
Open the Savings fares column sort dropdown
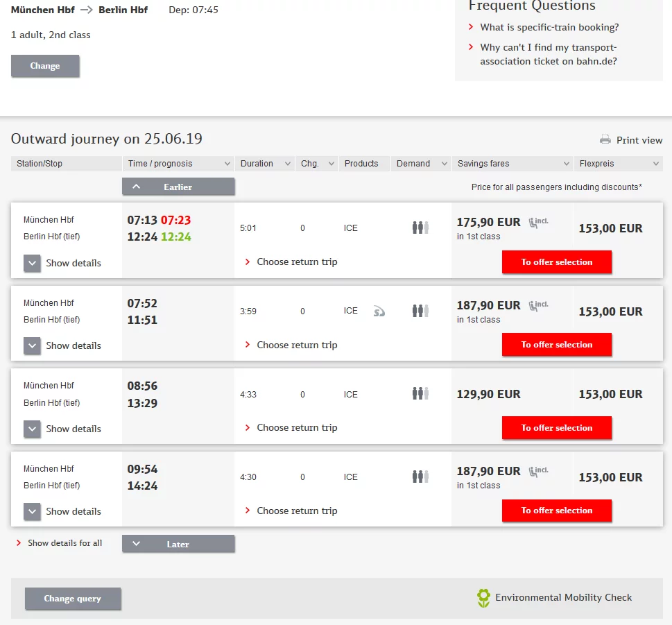point(566,164)
